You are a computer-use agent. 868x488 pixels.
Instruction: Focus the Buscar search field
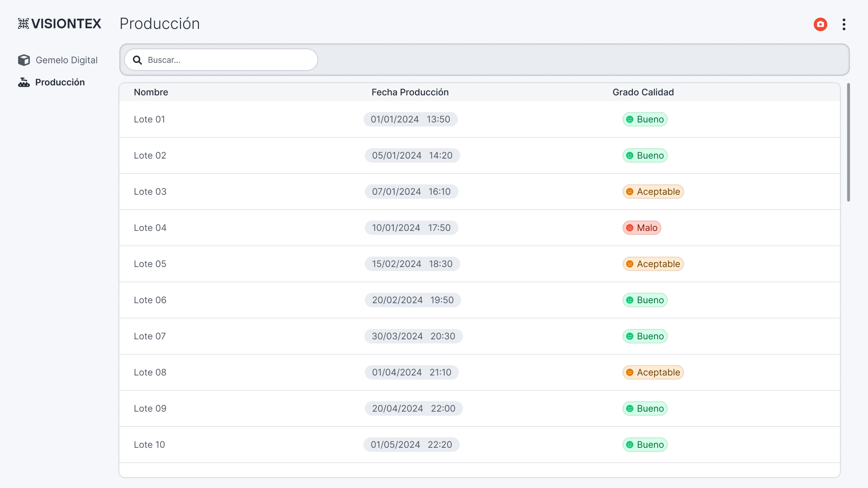coord(221,60)
